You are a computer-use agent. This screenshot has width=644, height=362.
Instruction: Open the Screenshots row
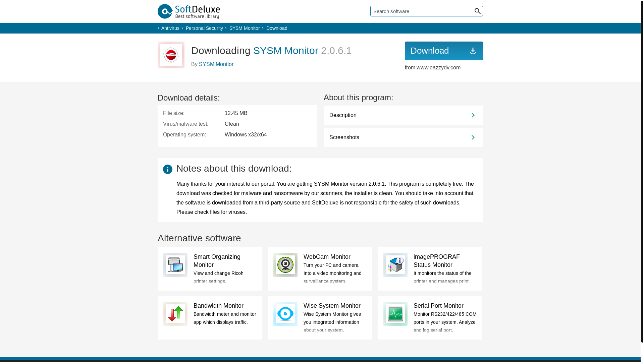pos(403,137)
